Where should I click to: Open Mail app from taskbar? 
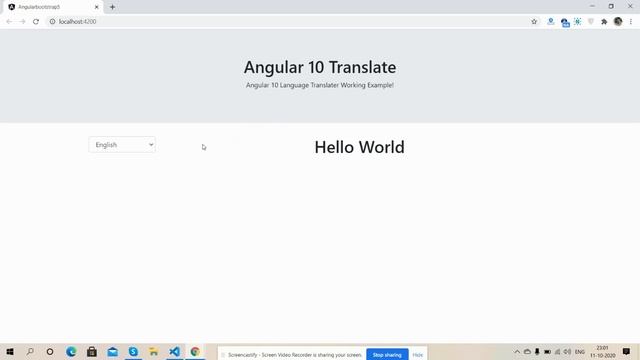(113, 351)
